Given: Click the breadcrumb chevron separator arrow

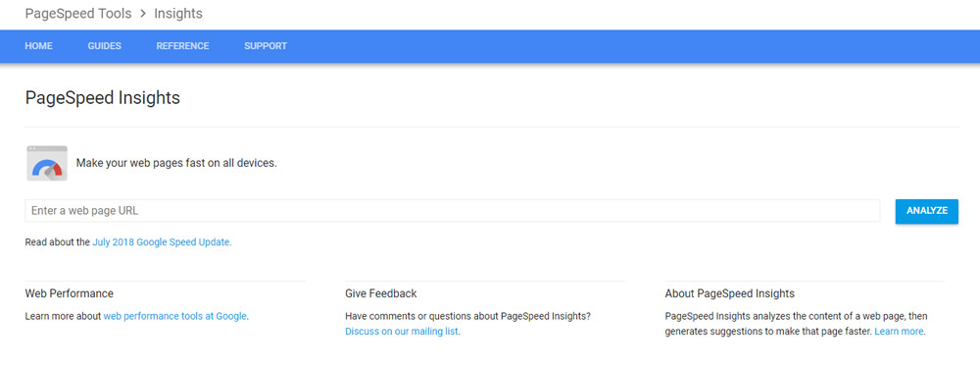Looking at the screenshot, I should 143,14.
